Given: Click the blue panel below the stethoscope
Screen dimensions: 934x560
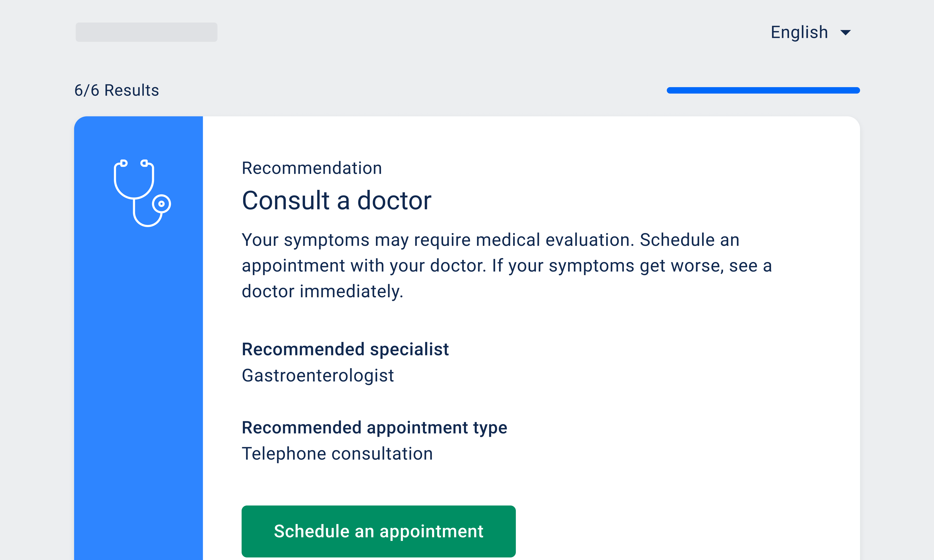Looking at the screenshot, I should click(138, 377).
